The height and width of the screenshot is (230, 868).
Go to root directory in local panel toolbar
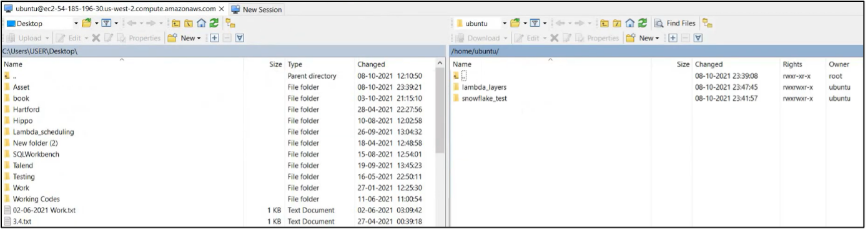click(x=189, y=24)
